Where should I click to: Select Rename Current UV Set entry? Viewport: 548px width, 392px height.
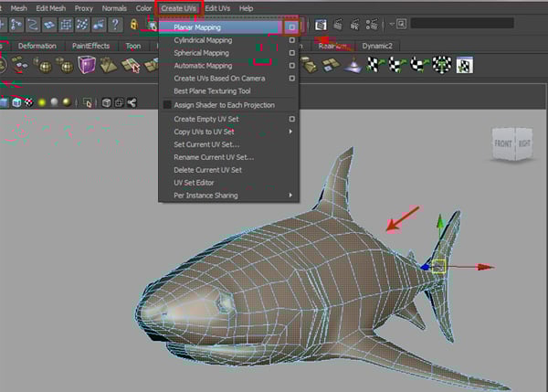pyautogui.click(x=214, y=157)
